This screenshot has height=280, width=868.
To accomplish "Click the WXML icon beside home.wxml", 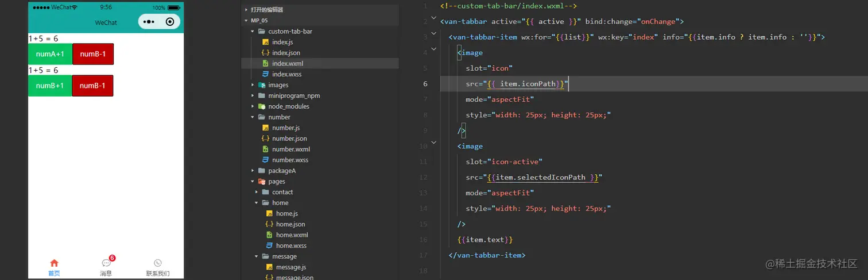I will [x=269, y=235].
